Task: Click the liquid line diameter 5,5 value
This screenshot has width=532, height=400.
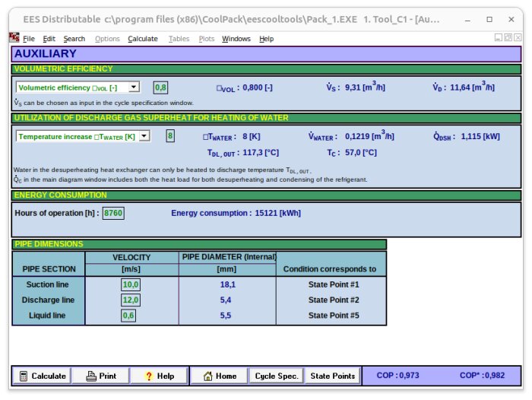Action: point(226,316)
